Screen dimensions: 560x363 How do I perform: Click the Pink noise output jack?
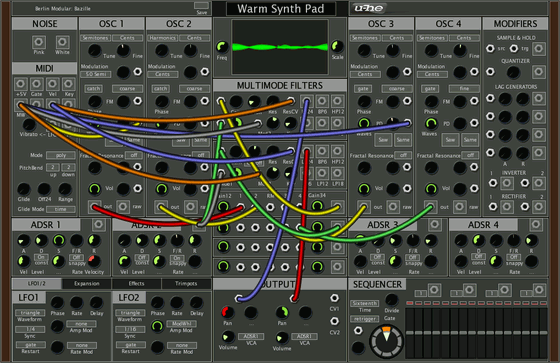tap(39, 42)
